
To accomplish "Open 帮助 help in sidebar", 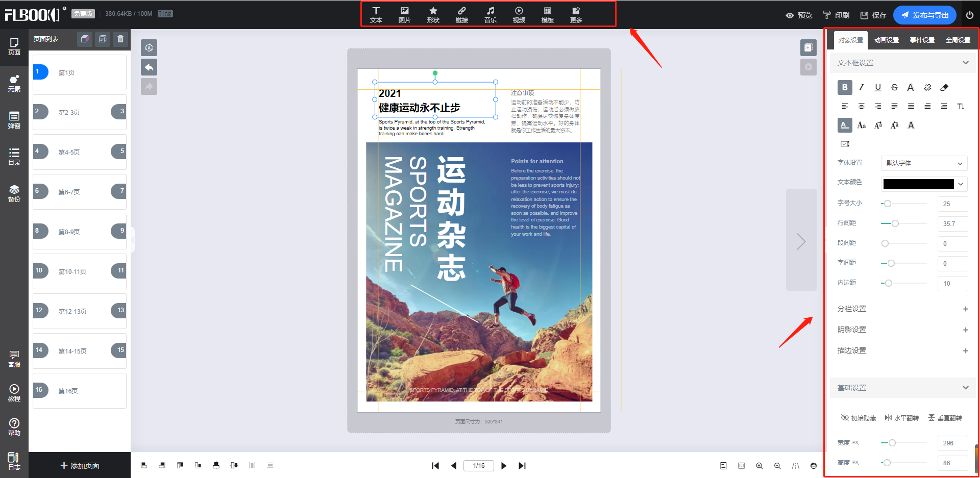I will click(14, 427).
